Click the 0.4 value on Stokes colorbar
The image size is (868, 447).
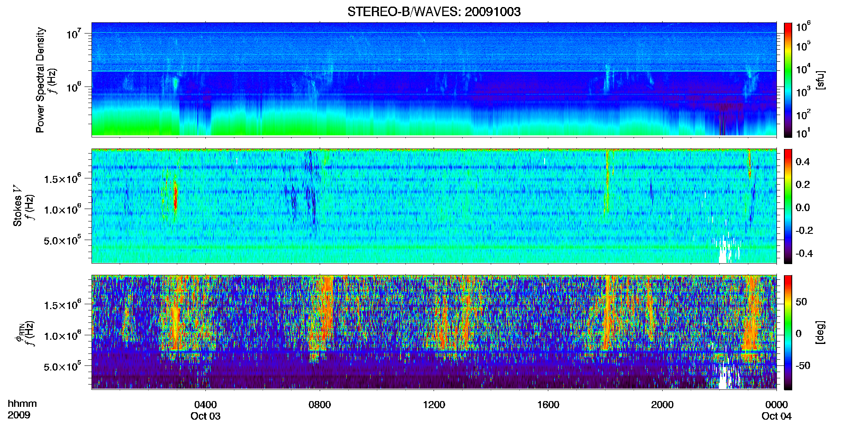pyautogui.click(x=803, y=162)
